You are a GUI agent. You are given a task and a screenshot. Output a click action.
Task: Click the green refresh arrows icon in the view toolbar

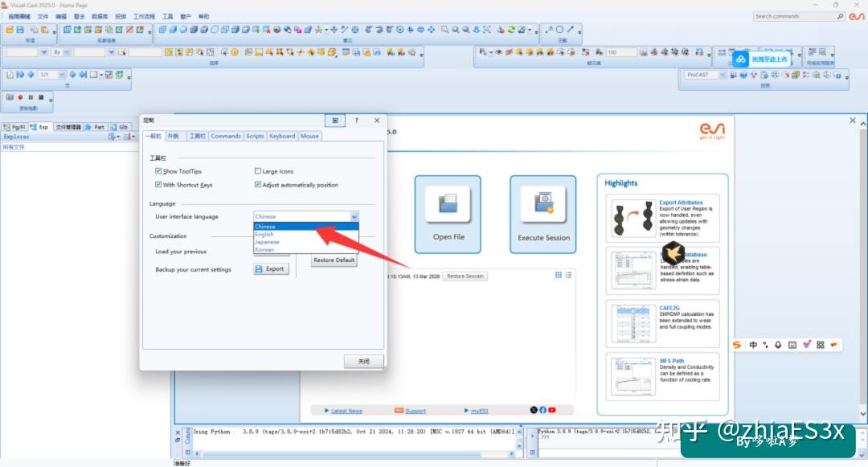click(511, 30)
